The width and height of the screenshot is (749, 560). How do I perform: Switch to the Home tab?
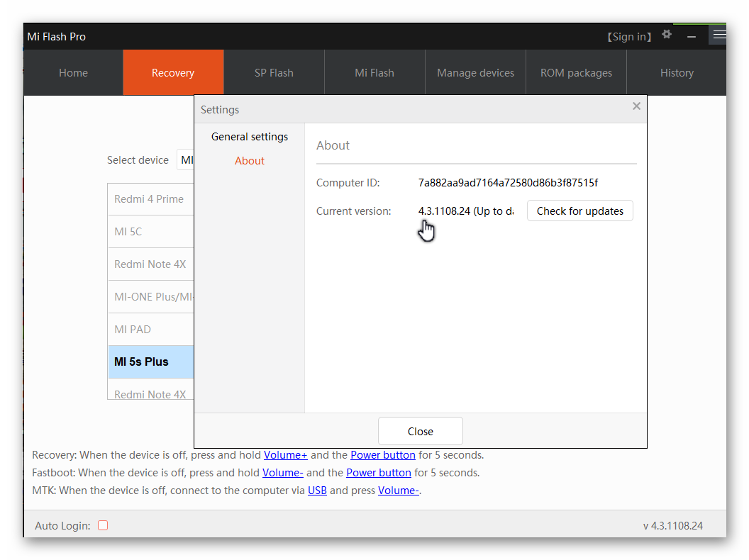73,72
